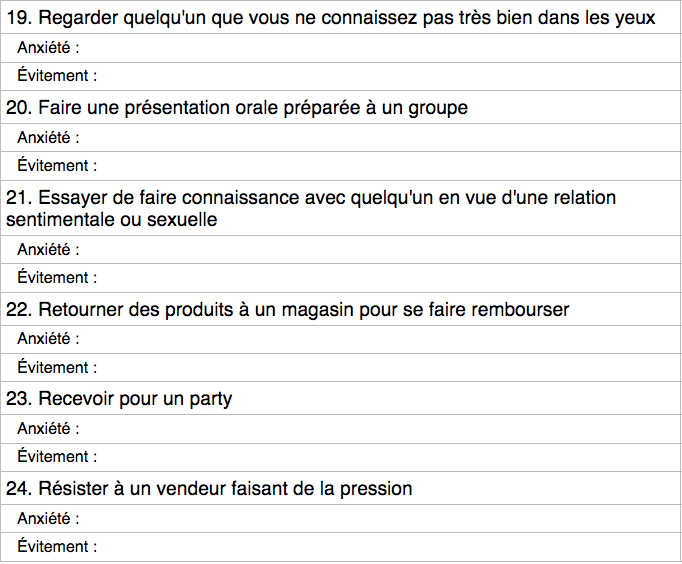Select question 21 relation sentimentale heading
This screenshot has height=564, width=682.
click(311, 208)
